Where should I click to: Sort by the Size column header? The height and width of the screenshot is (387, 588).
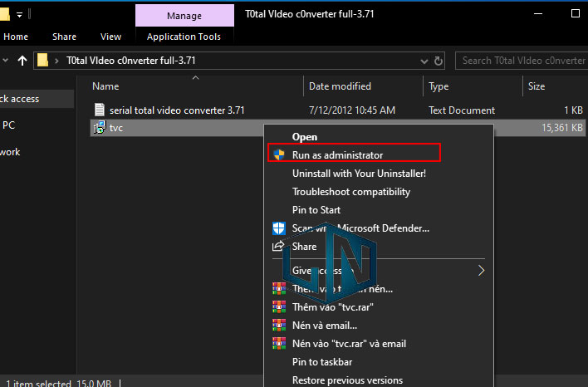point(537,86)
